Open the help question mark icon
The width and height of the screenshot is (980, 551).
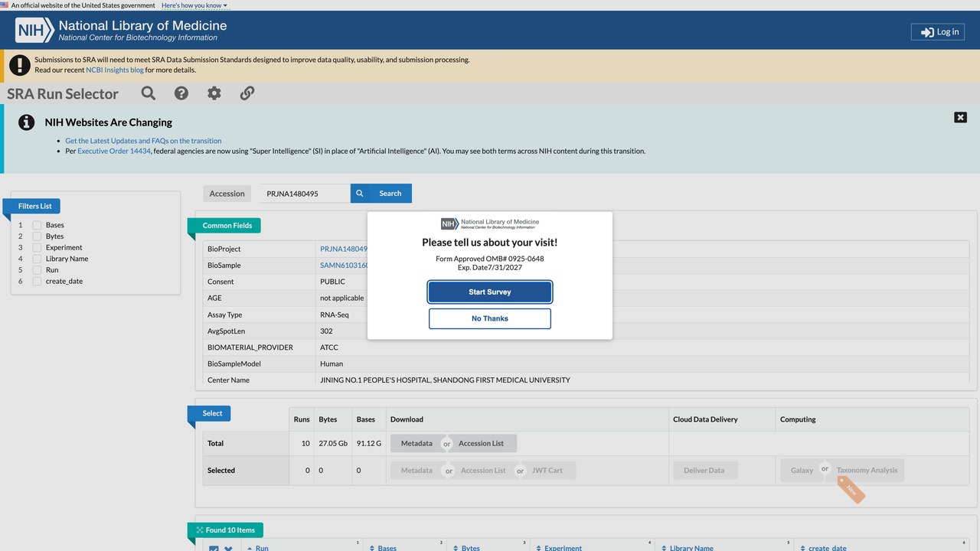181,93
